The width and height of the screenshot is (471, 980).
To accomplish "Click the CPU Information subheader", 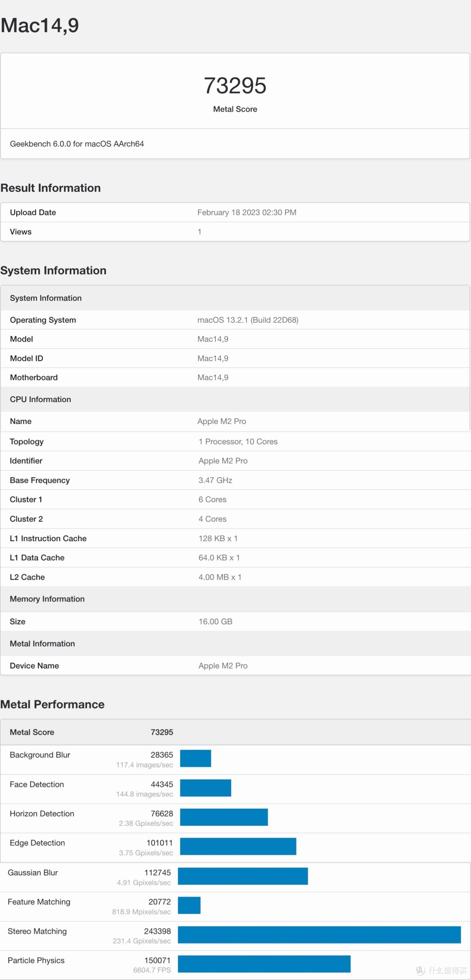I will (x=41, y=399).
